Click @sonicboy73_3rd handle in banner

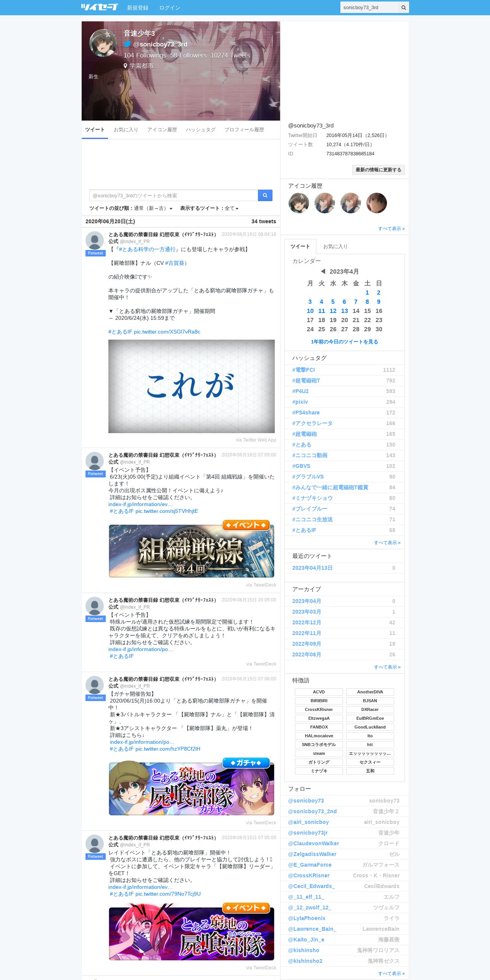click(x=160, y=44)
